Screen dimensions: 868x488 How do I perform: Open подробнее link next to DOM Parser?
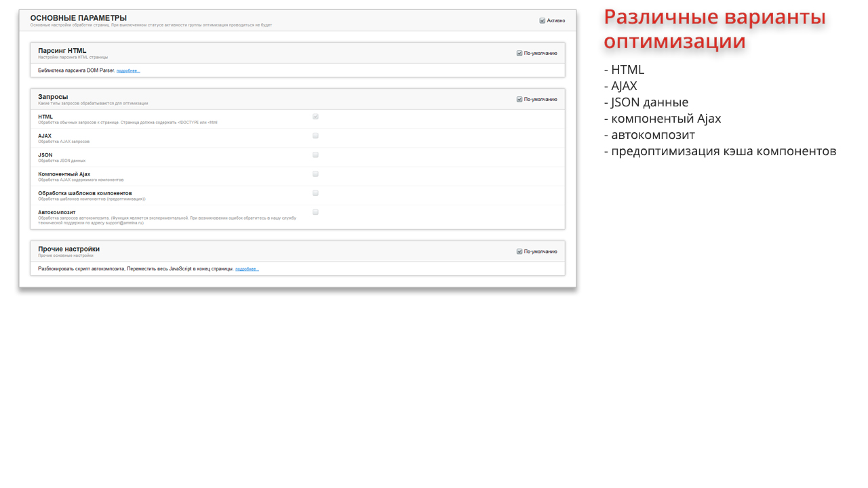128,71
